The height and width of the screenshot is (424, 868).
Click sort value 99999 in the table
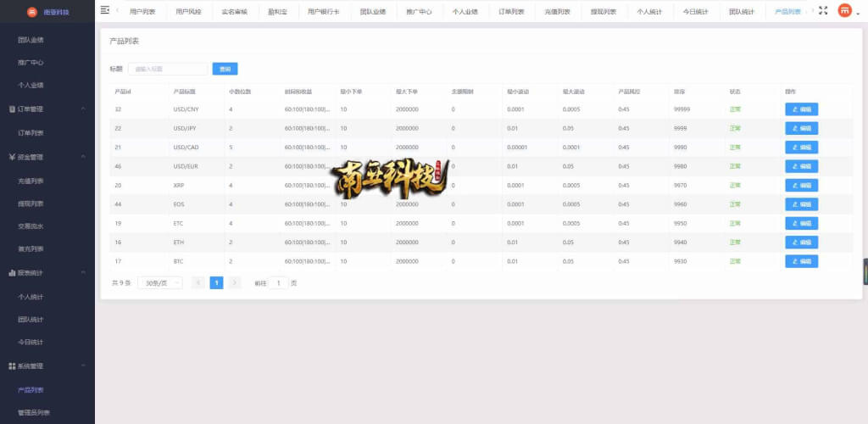pos(682,109)
